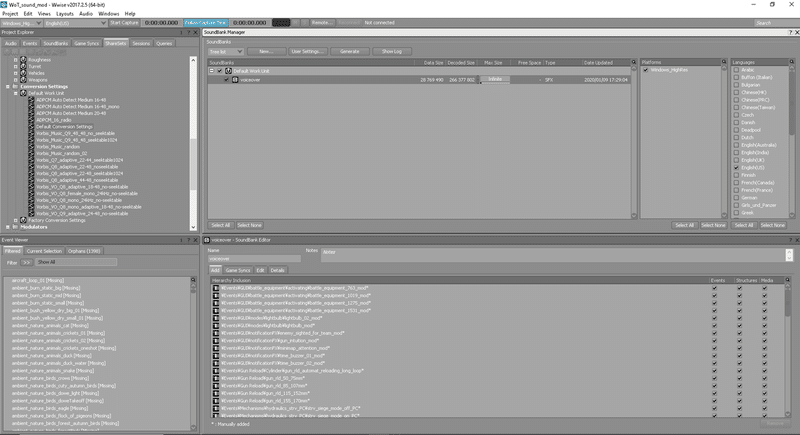The image size is (800, 435).
Task: Click the Vorbis_Music_random_02 conversion icon
Action: 31,153
